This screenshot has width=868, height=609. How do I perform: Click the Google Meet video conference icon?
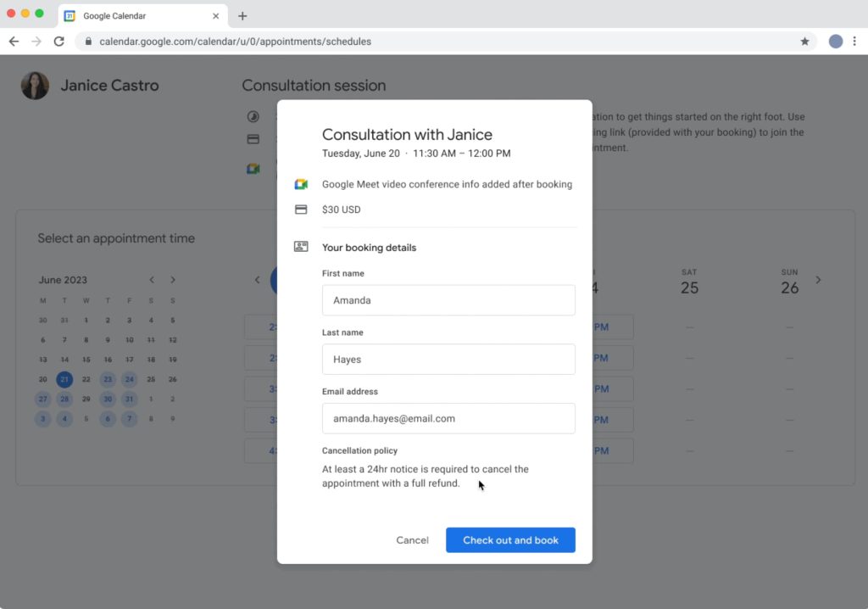(300, 183)
